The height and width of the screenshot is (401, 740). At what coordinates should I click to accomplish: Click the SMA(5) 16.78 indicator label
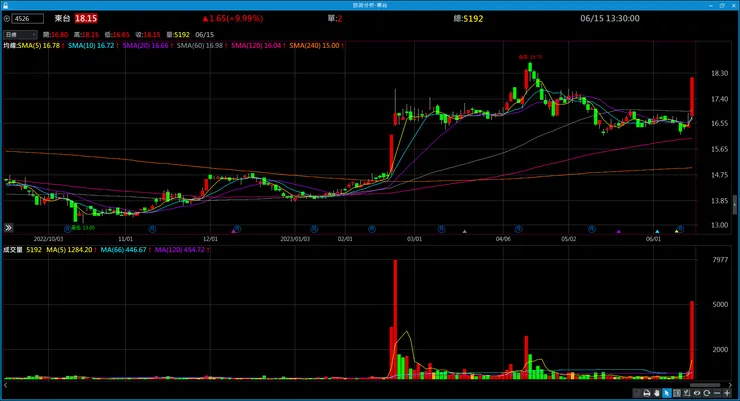(39, 46)
